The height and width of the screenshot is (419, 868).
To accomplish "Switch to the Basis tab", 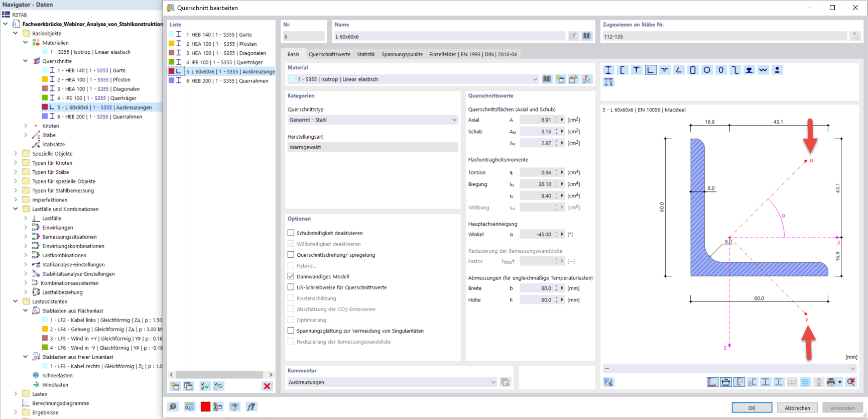I will coord(293,54).
